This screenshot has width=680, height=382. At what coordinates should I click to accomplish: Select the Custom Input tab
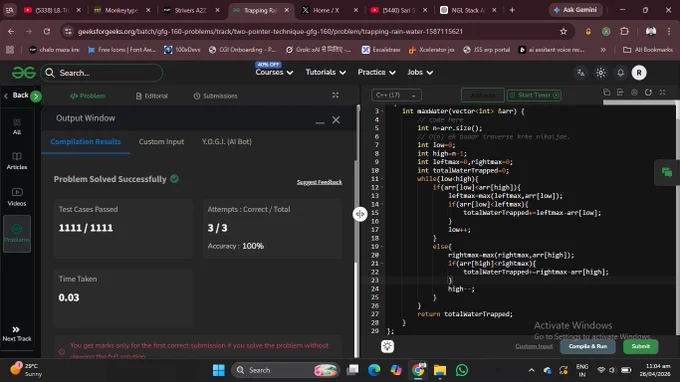point(161,142)
